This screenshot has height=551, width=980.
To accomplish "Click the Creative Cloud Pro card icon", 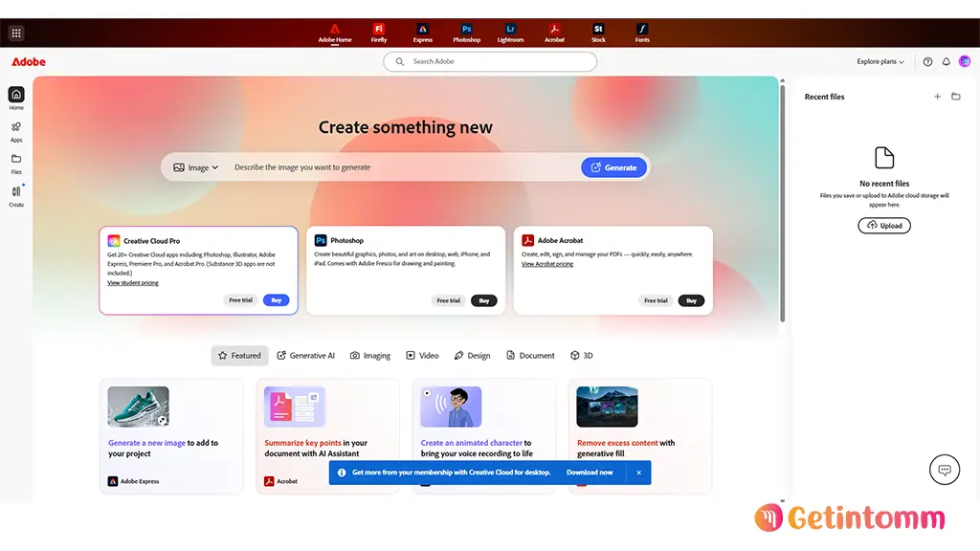I will click(114, 240).
